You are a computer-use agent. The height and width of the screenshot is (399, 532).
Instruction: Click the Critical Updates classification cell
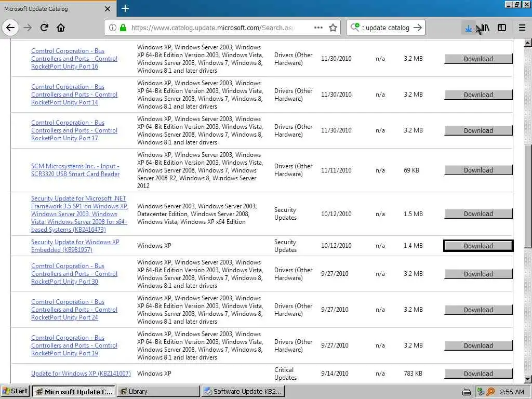(285, 374)
